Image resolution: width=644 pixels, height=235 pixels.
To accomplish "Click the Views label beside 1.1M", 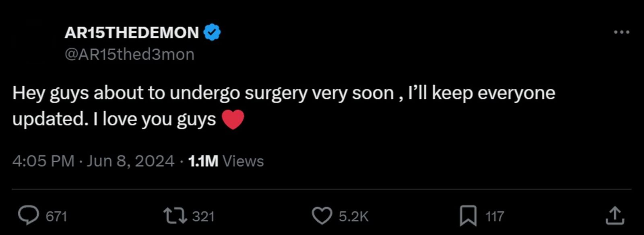I will point(243,161).
